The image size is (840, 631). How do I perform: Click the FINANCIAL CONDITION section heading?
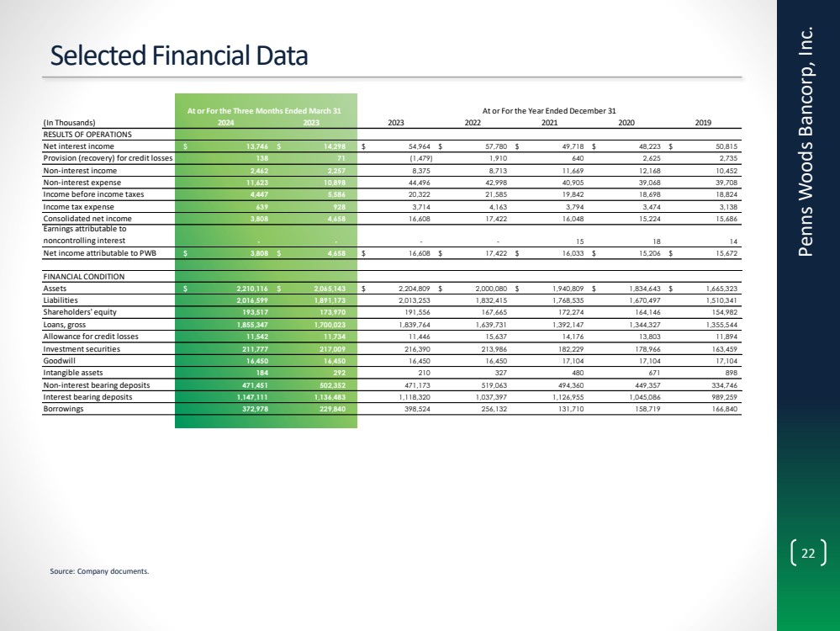click(x=83, y=275)
